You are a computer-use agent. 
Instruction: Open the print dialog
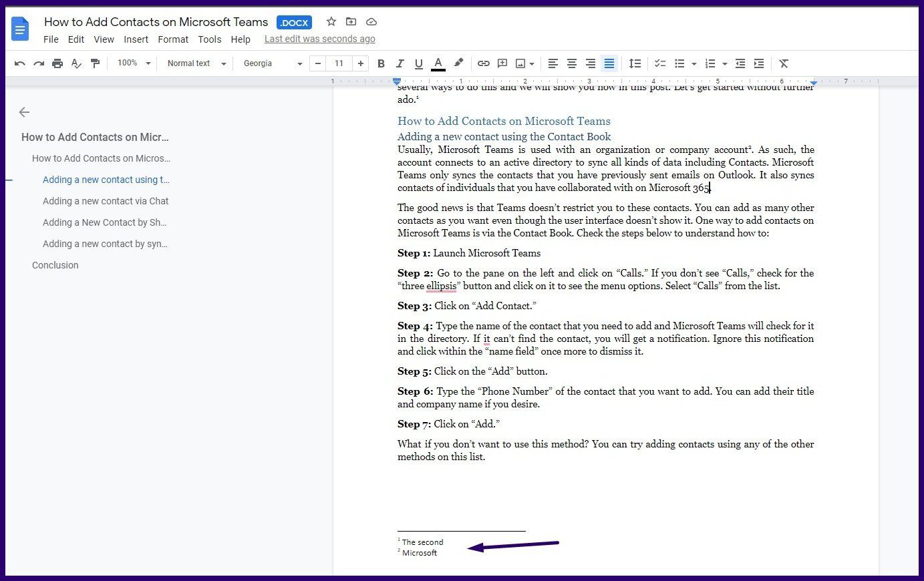tap(57, 63)
